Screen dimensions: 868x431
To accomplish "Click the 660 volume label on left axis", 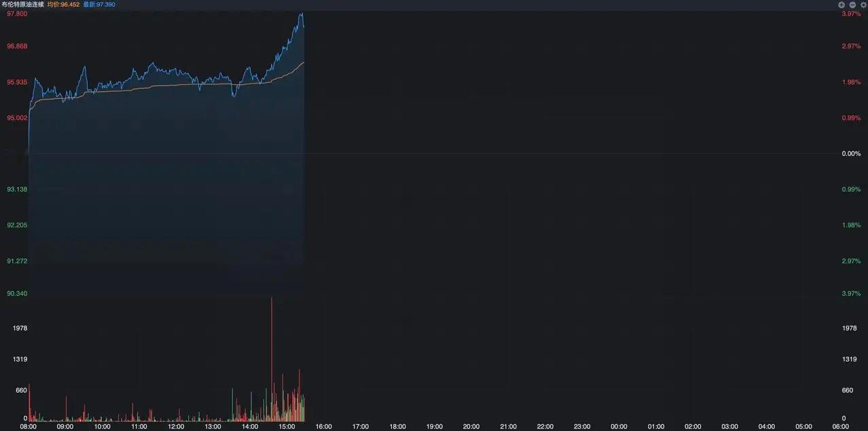I will pos(20,390).
